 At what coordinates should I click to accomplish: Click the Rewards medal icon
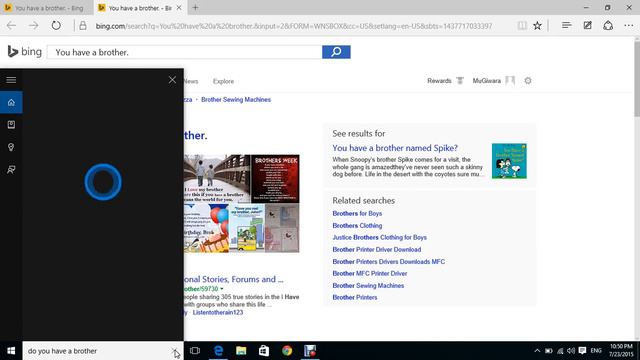point(460,81)
